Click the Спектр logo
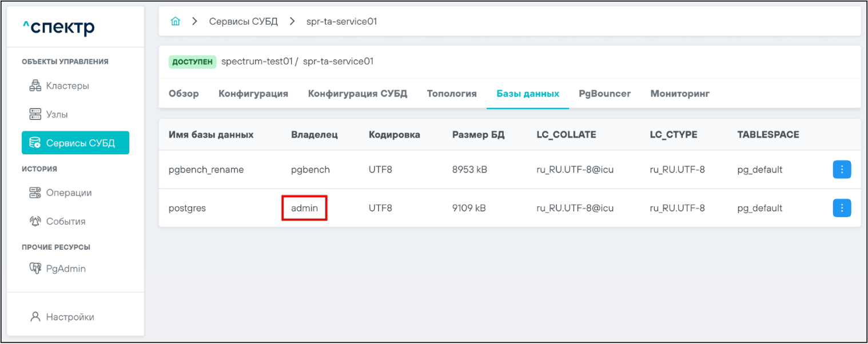Image resolution: width=868 pixels, height=344 pixels. coord(59,27)
